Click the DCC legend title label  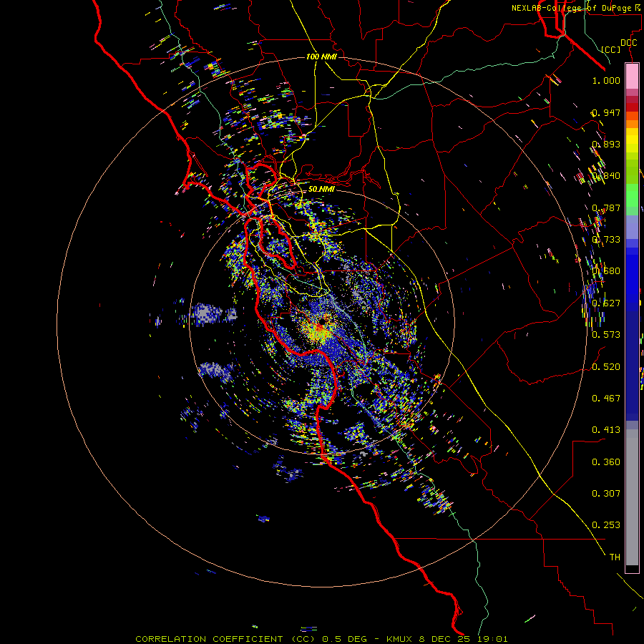tap(628, 43)
